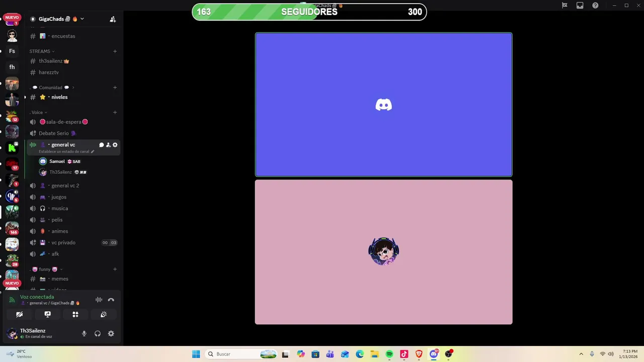Deafen with the headphones icon
The image size is (644, 362).
tap(98, 333)
